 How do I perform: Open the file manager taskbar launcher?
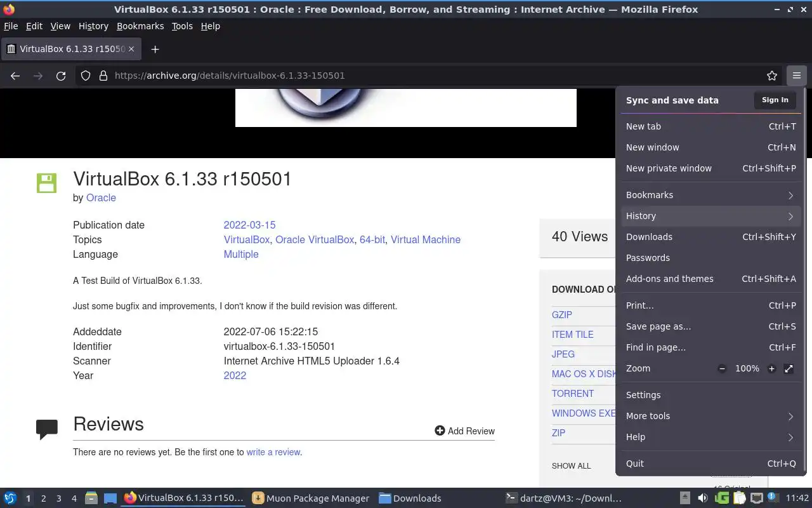[x=91, y=498]
